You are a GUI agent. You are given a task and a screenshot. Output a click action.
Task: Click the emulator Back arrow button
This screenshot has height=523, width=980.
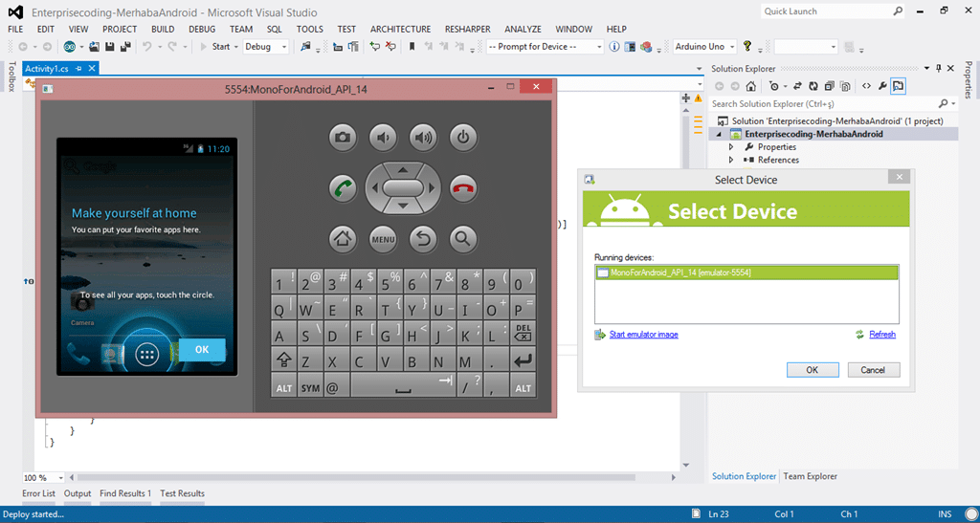[423, 238]
